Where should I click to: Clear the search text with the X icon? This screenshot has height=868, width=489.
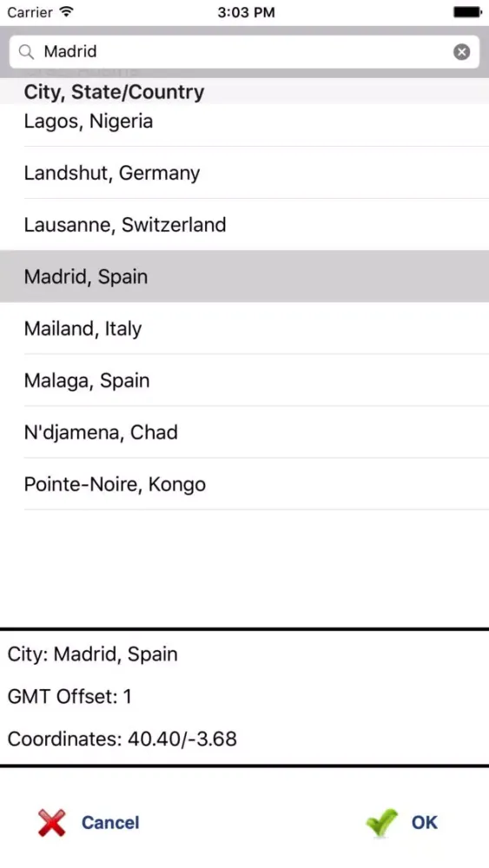(x=462, y=51)
